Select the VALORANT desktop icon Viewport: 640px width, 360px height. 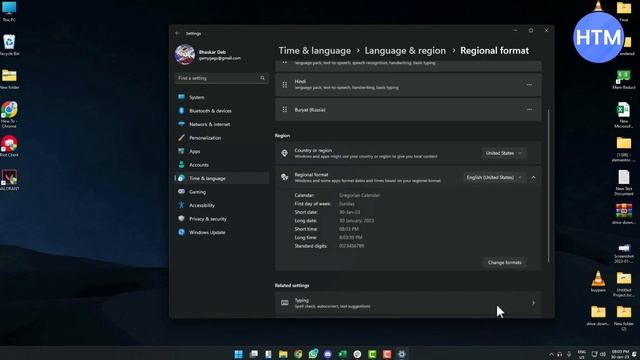9,180
